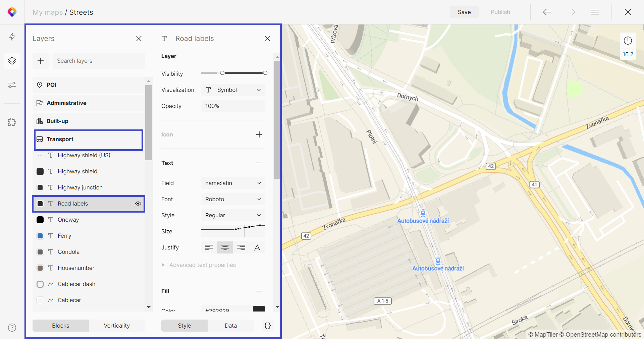Click the help question mark icon
This screenshot has height=339, width=644.
(12, 328)
